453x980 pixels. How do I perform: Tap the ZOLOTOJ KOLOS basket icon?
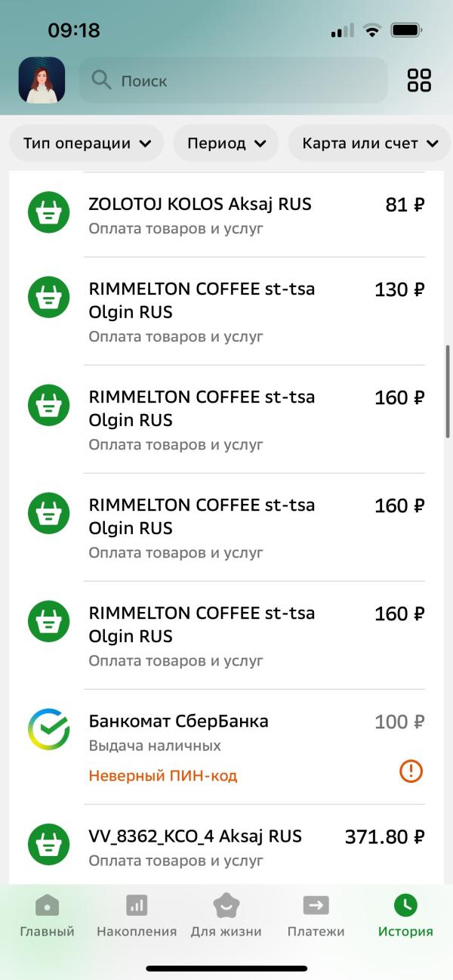pyautogui.click(x=49, y=213)
